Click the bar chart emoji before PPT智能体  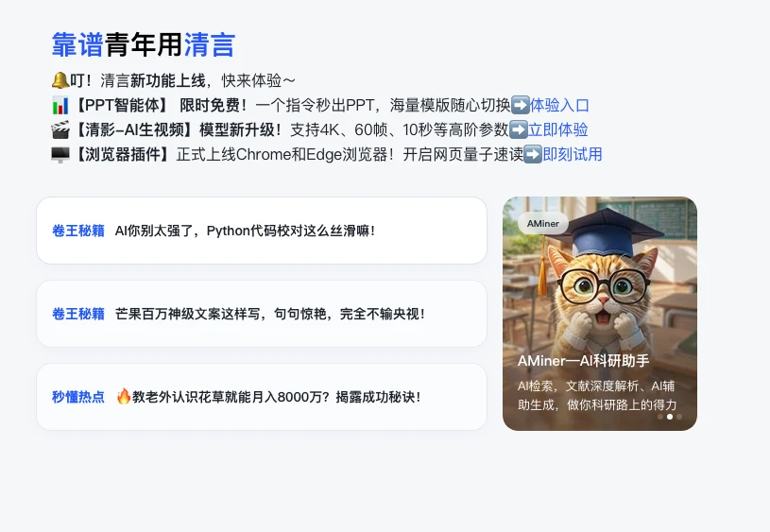pos(60,105)
